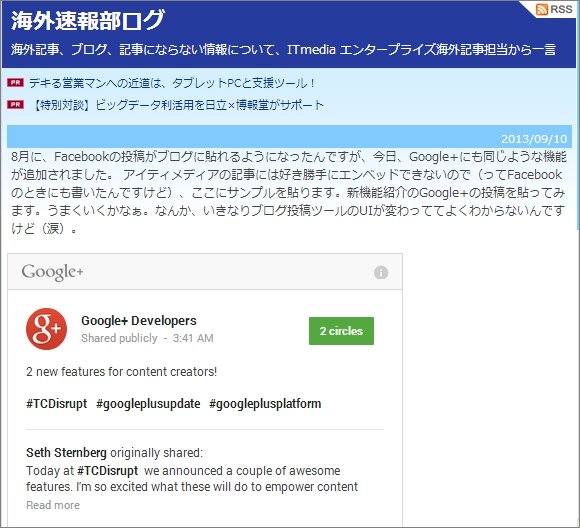
Task: Open Google+ Developers profile name
Action: [x=139, y=320]
